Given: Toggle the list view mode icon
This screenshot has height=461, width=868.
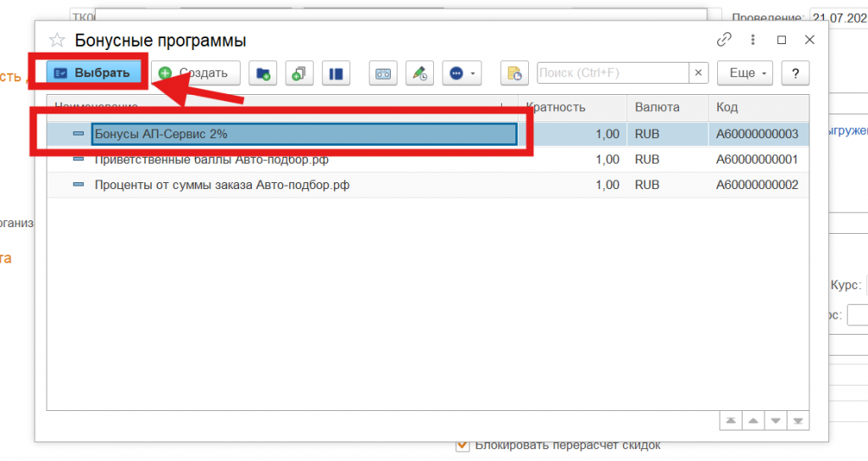Looking at the screenshot, I should (336, 74).
